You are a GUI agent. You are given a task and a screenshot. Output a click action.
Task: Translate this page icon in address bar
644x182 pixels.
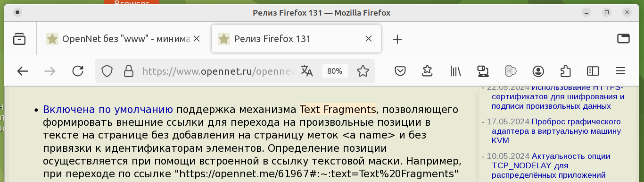click(x=307, y=71)
